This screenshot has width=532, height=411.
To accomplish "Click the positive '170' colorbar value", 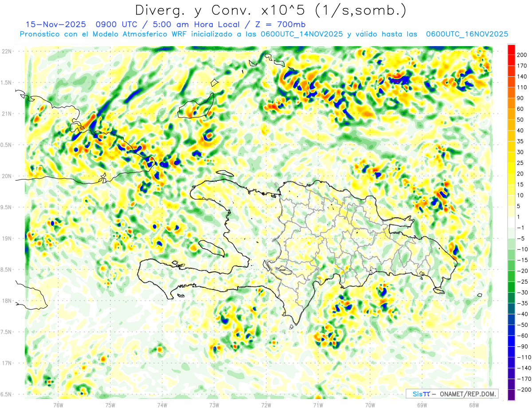I will pos(522,66).
